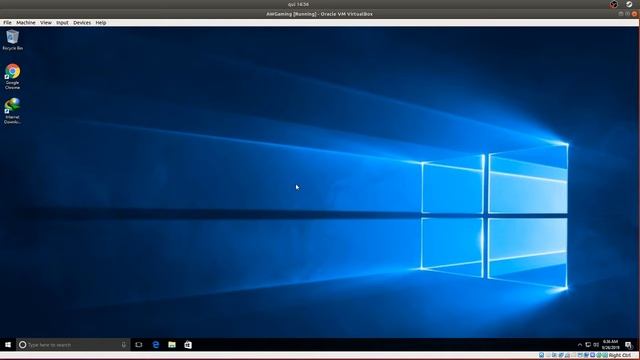Screen dimensions: 640x360
Task: Open the Devices menu
Action: pyautogui.click(x=82, y=23)
